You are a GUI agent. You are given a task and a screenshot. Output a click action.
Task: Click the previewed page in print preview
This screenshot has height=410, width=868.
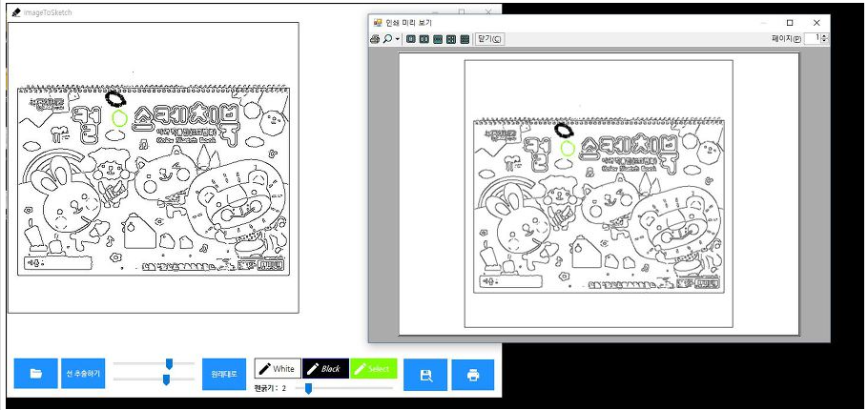pos(598,194)
